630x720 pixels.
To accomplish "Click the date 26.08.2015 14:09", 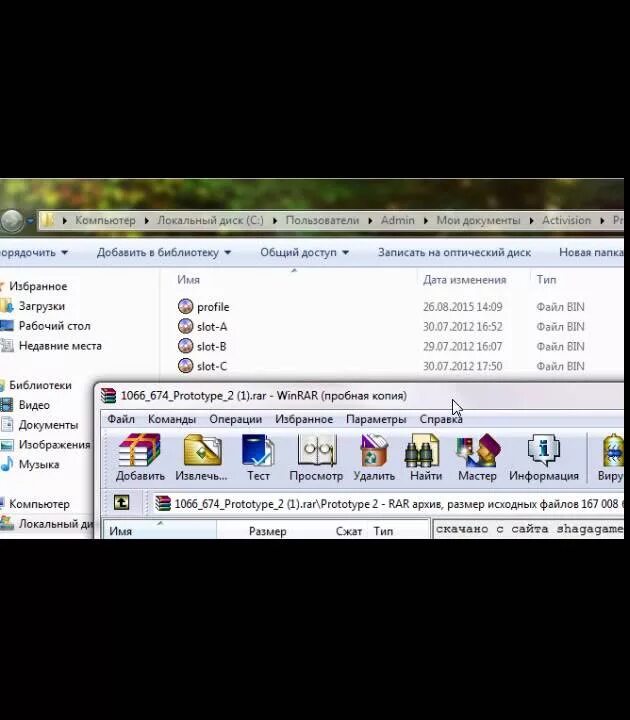I will point(462,307).
